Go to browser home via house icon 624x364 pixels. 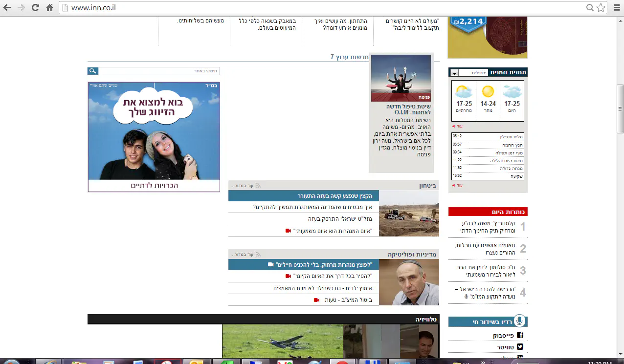(x=49, y=8)
